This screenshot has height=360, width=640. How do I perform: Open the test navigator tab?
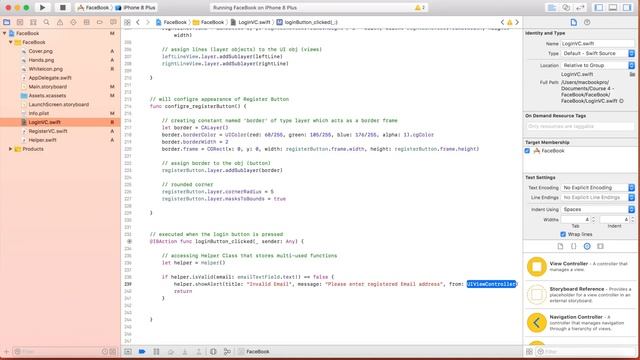pyautogui.click(x=73, y=22)
